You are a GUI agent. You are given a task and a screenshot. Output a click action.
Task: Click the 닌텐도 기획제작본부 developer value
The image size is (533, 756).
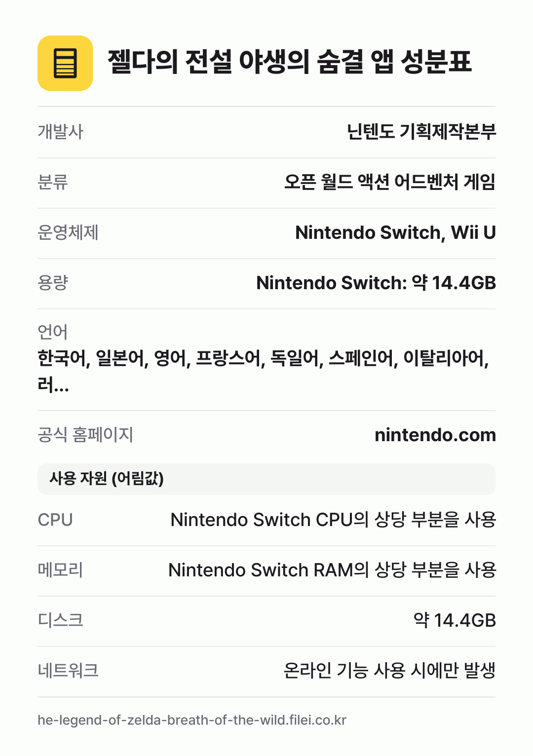421,132
